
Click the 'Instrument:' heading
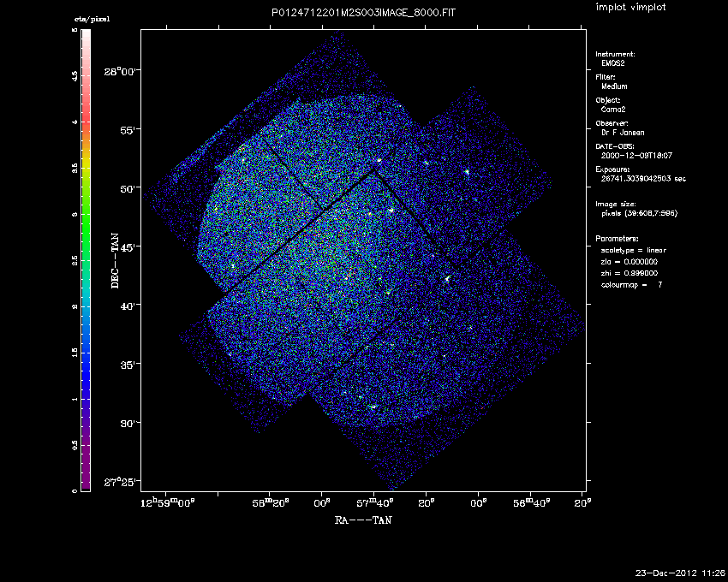615,54
